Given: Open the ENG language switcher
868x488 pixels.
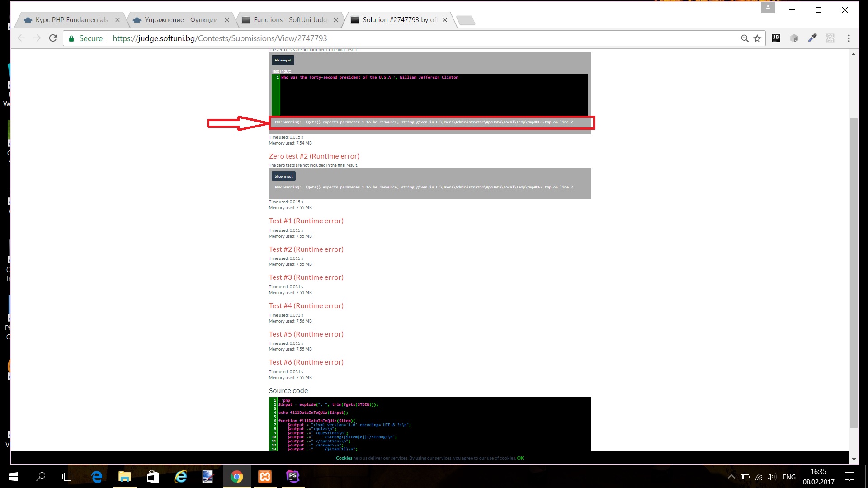Looking at the screenshot, I should (789, 477).
